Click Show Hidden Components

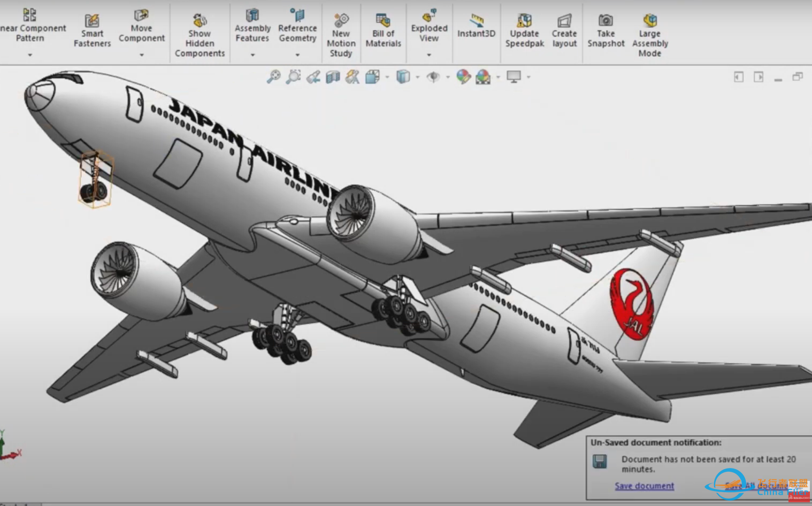click(x=200, y=35)
